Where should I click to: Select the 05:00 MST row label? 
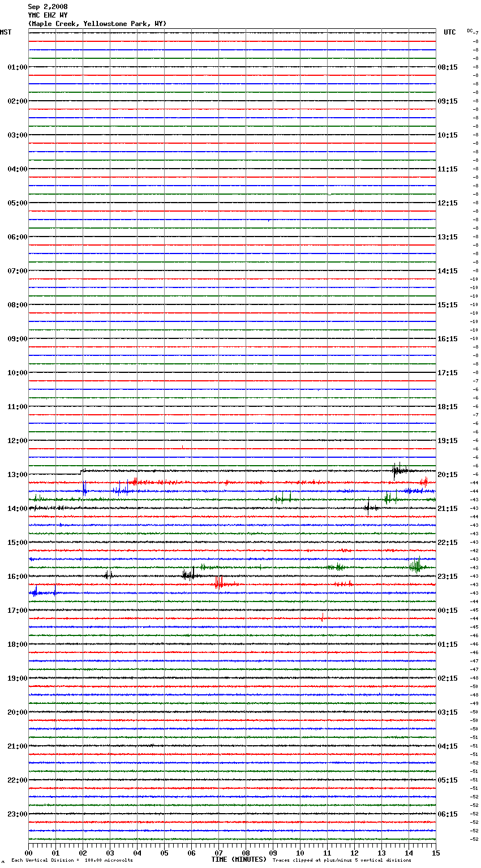pyautogui.click(x=18, y=203)
